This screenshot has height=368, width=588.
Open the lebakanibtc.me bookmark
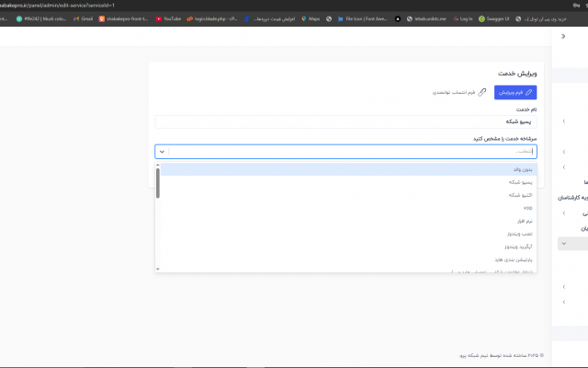coord(426,18)
